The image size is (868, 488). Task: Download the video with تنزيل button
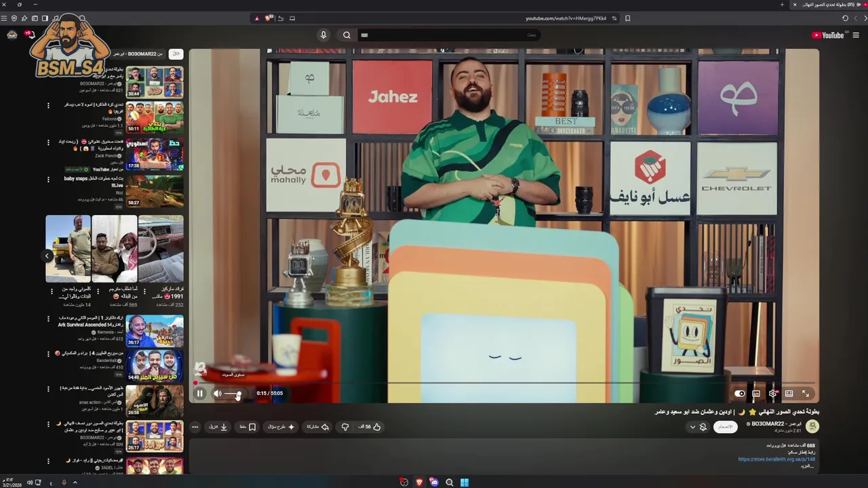pyautogui.click(x=218, y=427)
